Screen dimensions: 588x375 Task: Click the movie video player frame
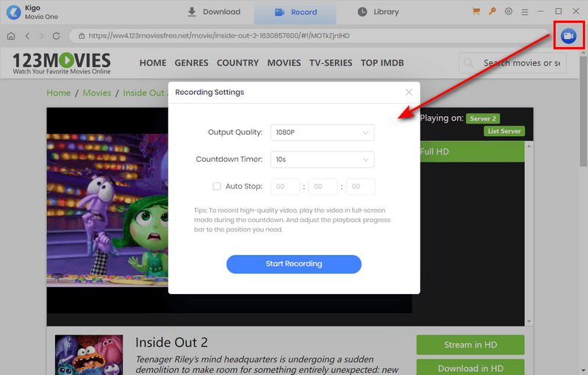[107, 210]
